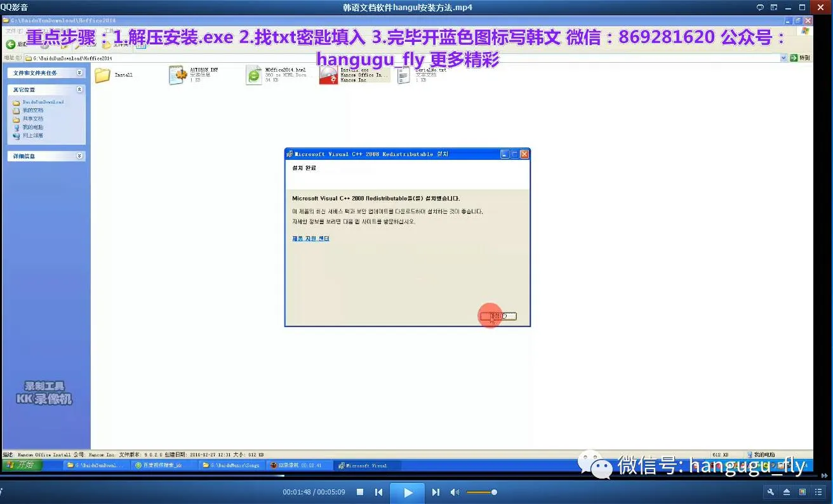
Task: Click the Explorer Back button
Action: (x=17, y=44)
